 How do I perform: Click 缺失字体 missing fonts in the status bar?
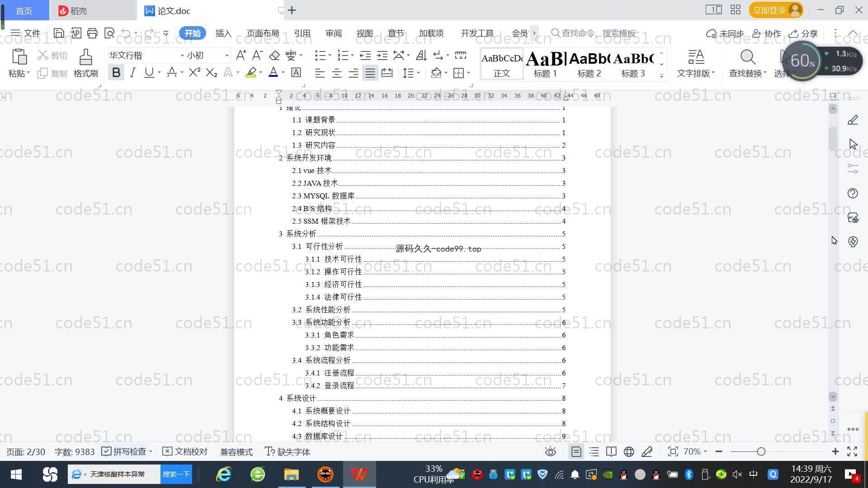point(288,451)
